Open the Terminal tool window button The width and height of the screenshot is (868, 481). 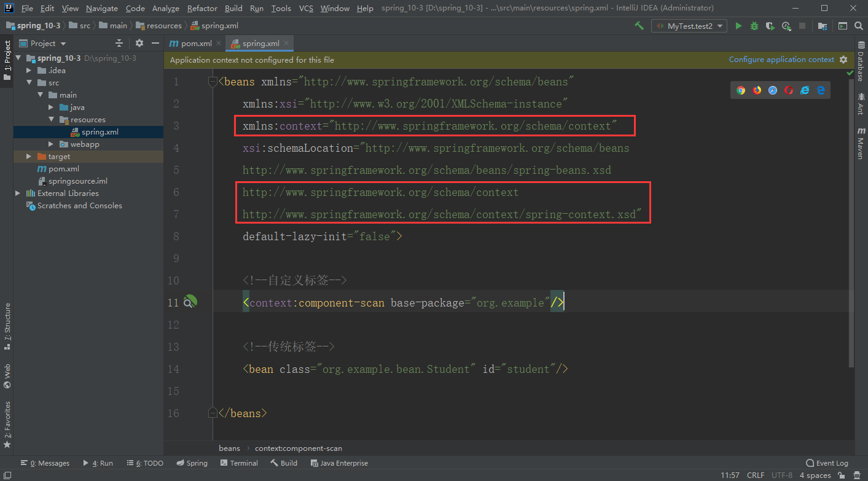[239, 463]
